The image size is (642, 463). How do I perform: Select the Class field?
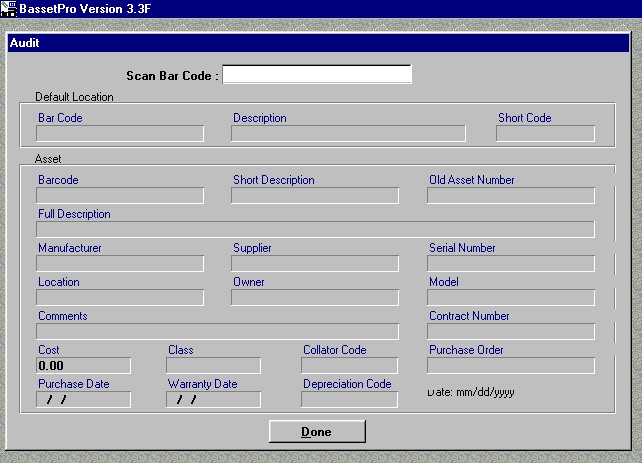213,365
